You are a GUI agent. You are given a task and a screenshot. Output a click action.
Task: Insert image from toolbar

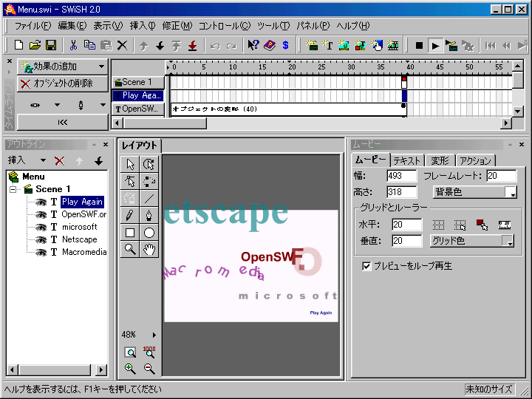point(344,45)
